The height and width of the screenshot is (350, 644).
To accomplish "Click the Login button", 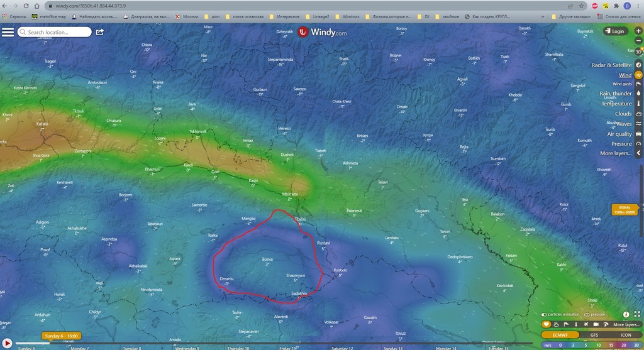I will 615,31.
